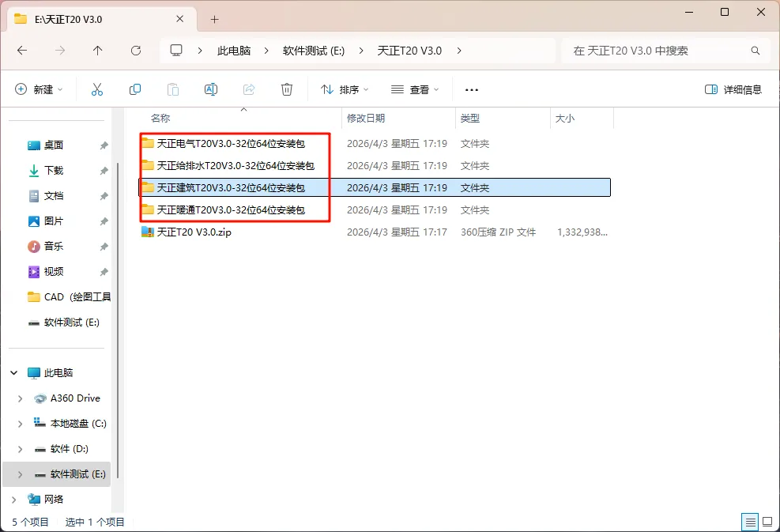Click the pin icon beside 下载
This screenshot has height=532, width=780.
(x=104, y=171)
